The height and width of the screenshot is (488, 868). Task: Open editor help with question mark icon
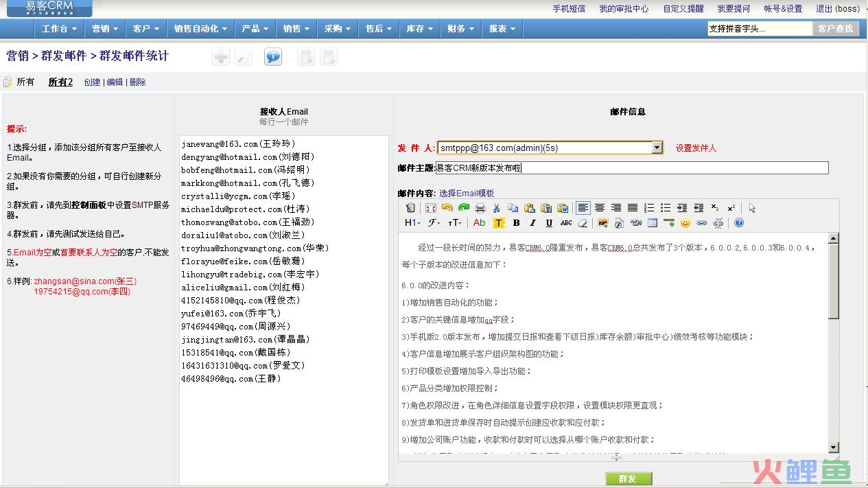coord(739,223)
